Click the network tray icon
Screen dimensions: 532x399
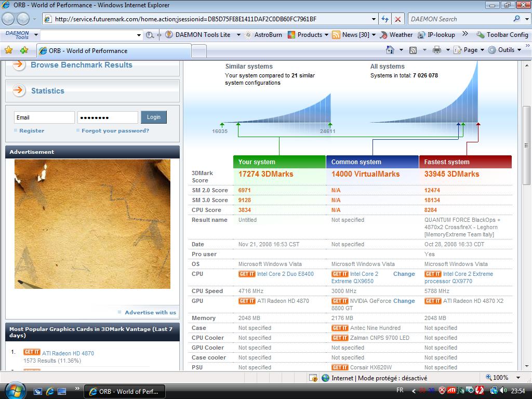(494, 391)
